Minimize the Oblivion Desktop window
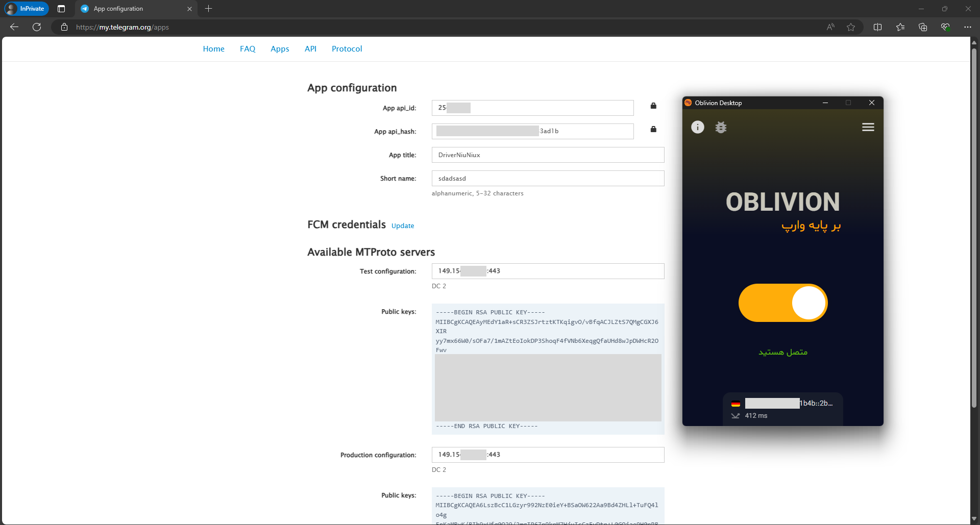The image size is (980, 525). pyautogui.click(x=825, y=103)
